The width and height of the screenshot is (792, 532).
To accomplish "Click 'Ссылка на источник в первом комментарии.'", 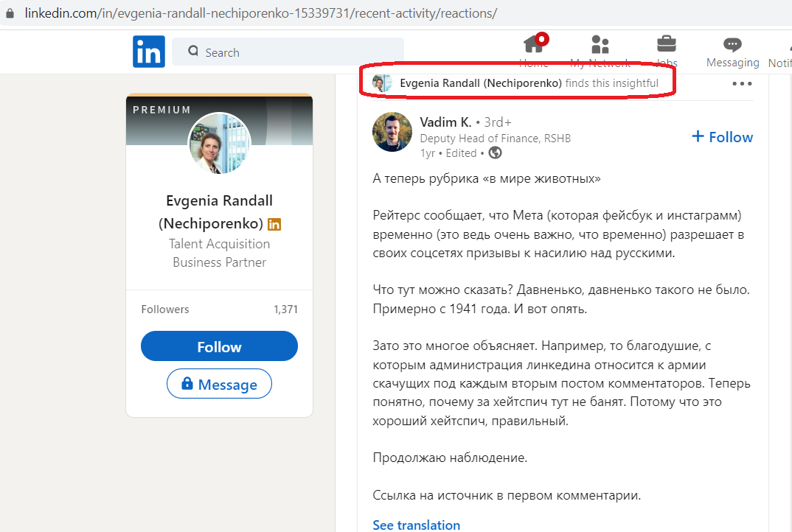I will 507,495.
